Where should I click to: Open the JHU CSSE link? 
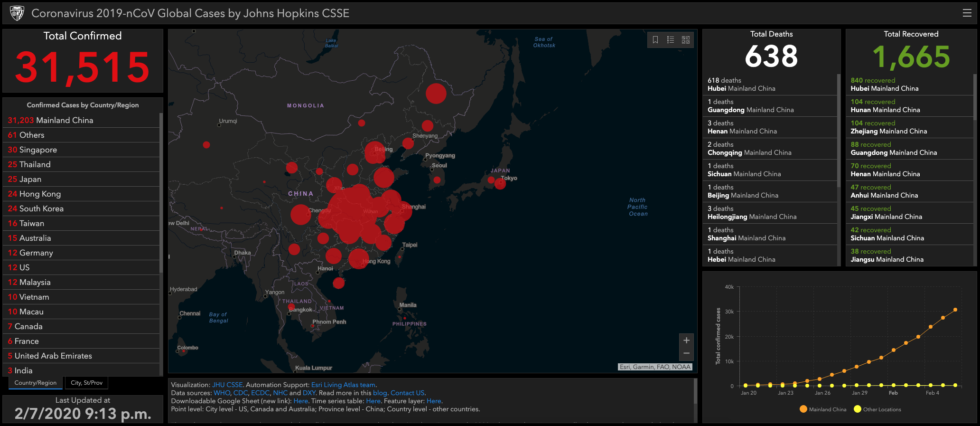coord(227,385)
